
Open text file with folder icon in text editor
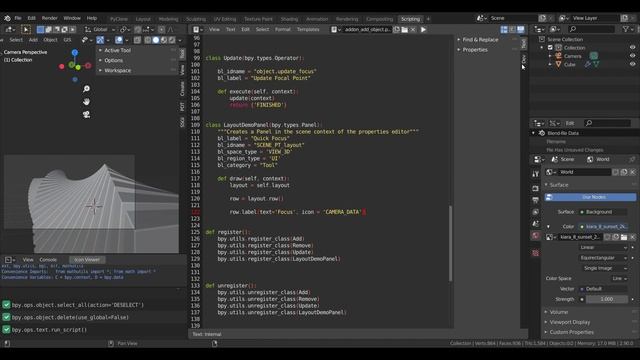pyautogui.click(x=404, y=29)
